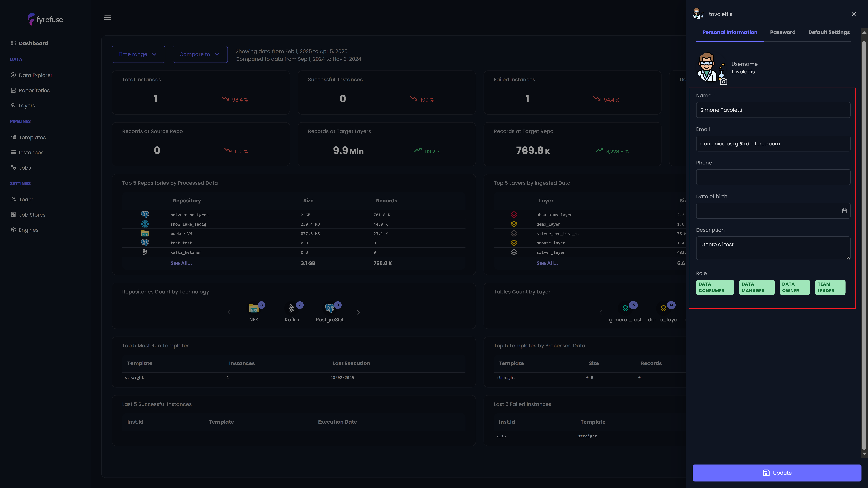The height and width of the screenshot is (488, 868).
Task: Click the Job Stores building icon
Action: (x=13, y=215)
